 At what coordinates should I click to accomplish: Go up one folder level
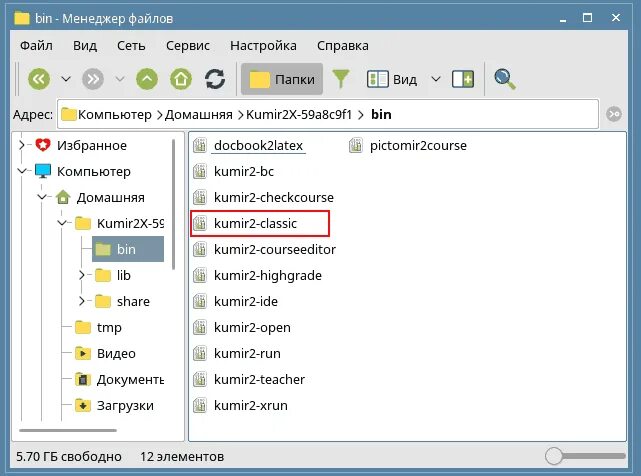147,79
